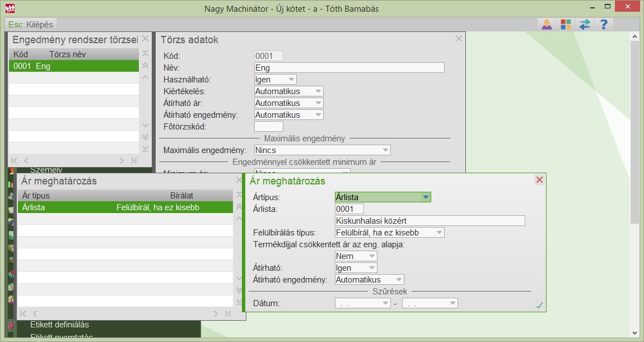Viewport: 644px width, 342px height.
Task: Move one row up in Engedmény rendszer törzsek list
Action: [x=146, y=77]
